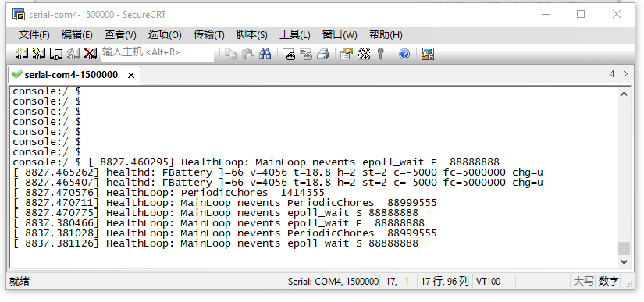Open Session Options icon
644x302 pixels.
[347, 54]
